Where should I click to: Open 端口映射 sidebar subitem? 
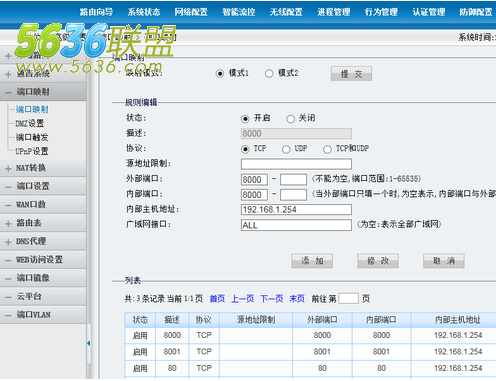point(32,109)
